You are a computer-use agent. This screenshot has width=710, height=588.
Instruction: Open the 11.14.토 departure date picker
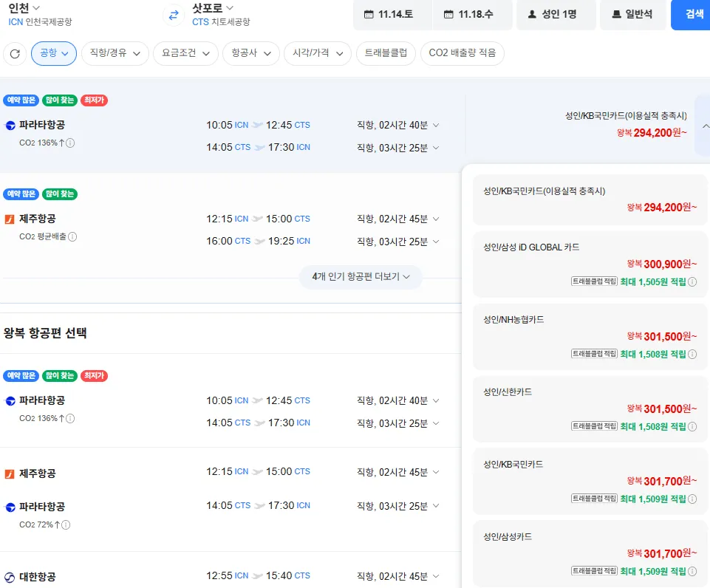coord(392,15)
